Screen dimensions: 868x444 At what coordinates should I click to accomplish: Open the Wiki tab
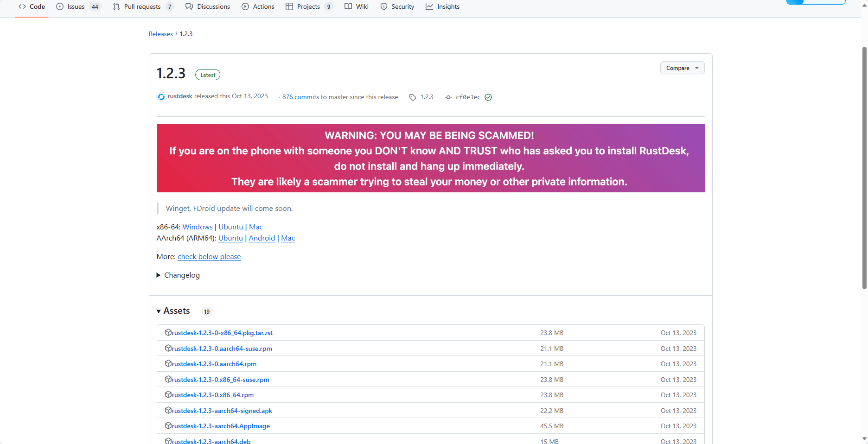click(362, 6)
